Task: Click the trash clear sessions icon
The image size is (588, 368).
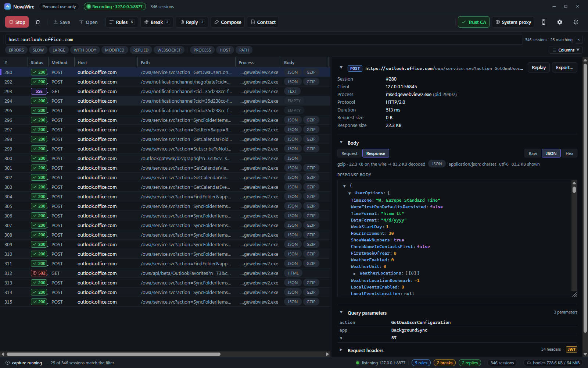Action: click(38, 22)
